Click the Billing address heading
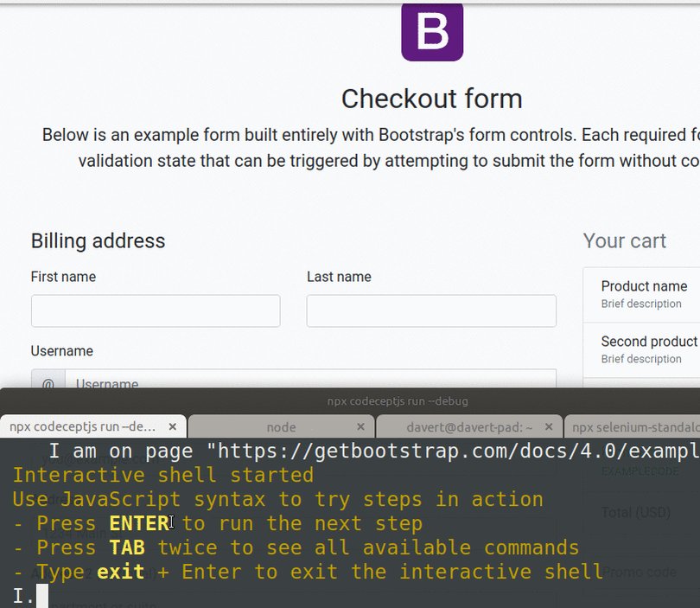Image resolution: width=700 pixels, height=608 pixels. (x=99, y=240)
